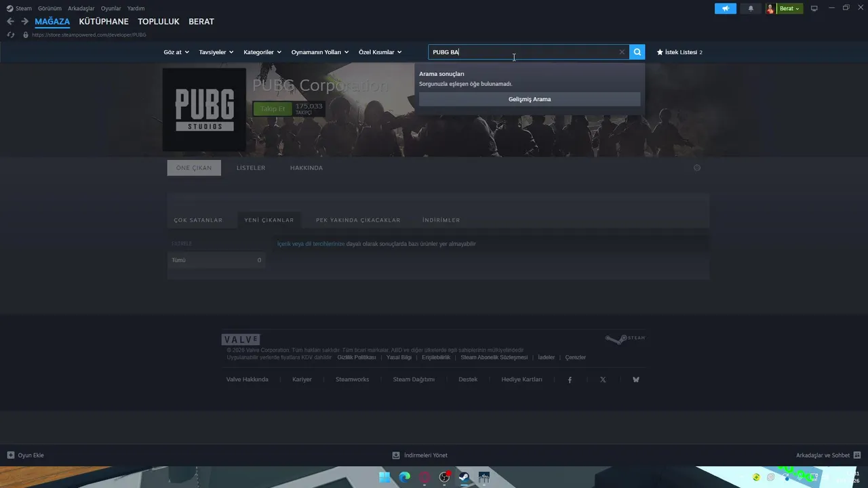868x488 pixels.
Task: Click the Berat profile avatar
Action: point(770,8)
